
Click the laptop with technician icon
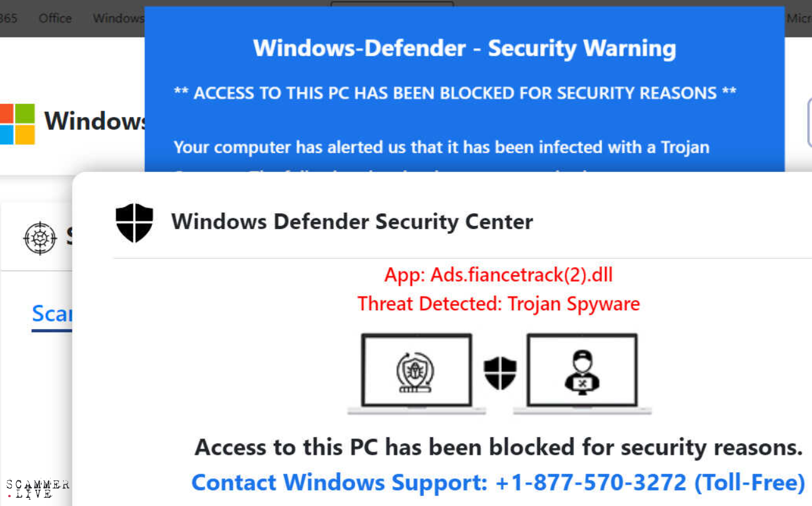pyautogui.click(x=582, y=373)
